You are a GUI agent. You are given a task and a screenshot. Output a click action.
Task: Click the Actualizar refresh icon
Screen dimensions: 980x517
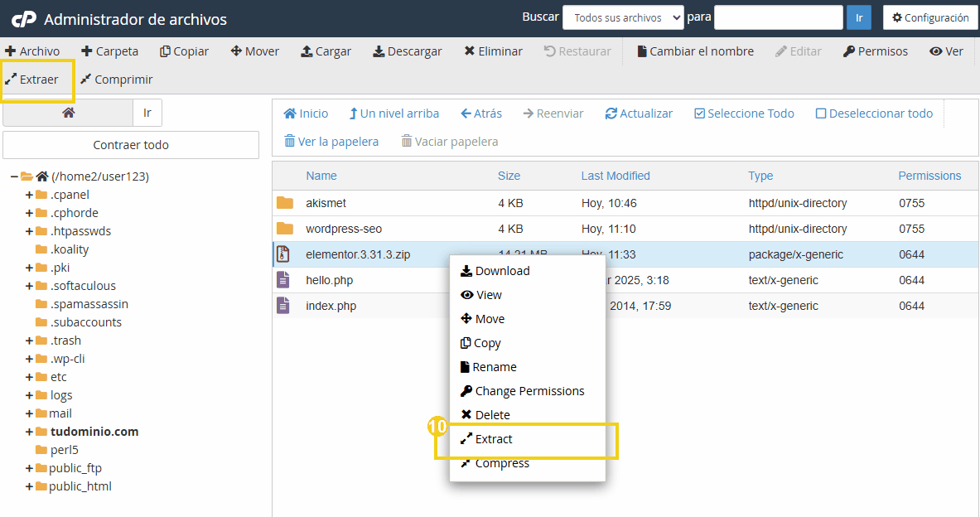(x=611, y=114)
